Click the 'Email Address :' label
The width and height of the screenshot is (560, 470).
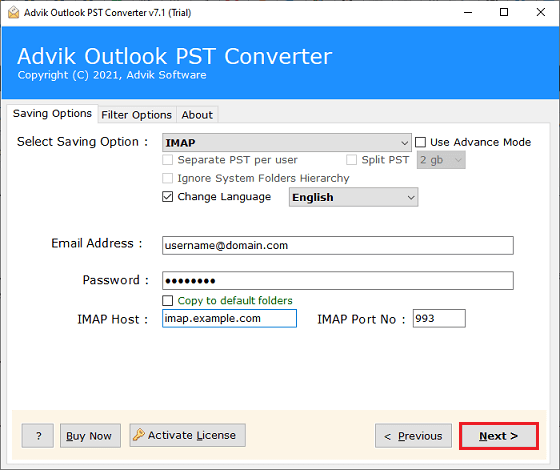click(97, 243)
